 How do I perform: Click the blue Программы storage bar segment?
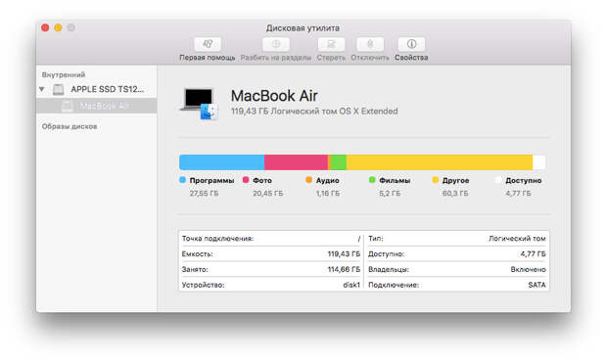click(222, 162)
